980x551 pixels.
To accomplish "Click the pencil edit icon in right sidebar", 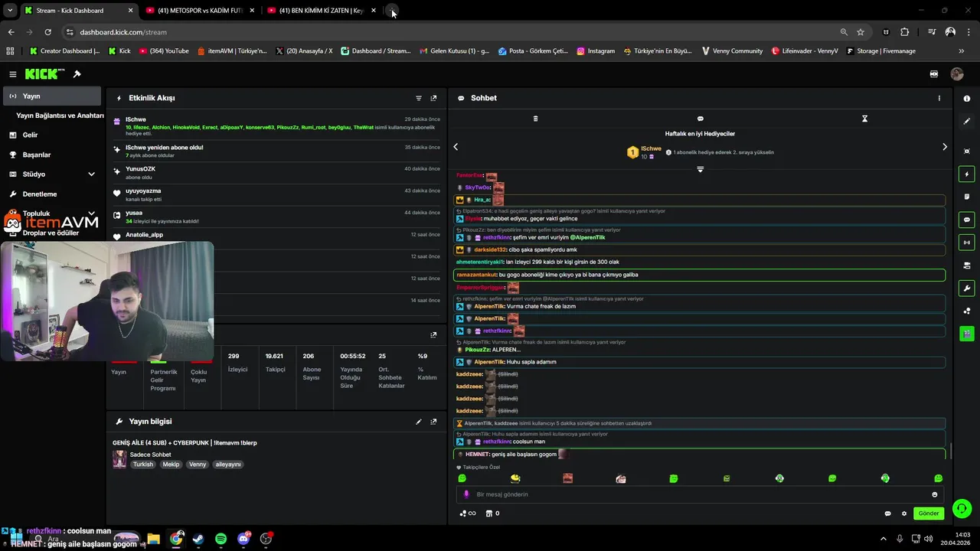I will (966, 121).
